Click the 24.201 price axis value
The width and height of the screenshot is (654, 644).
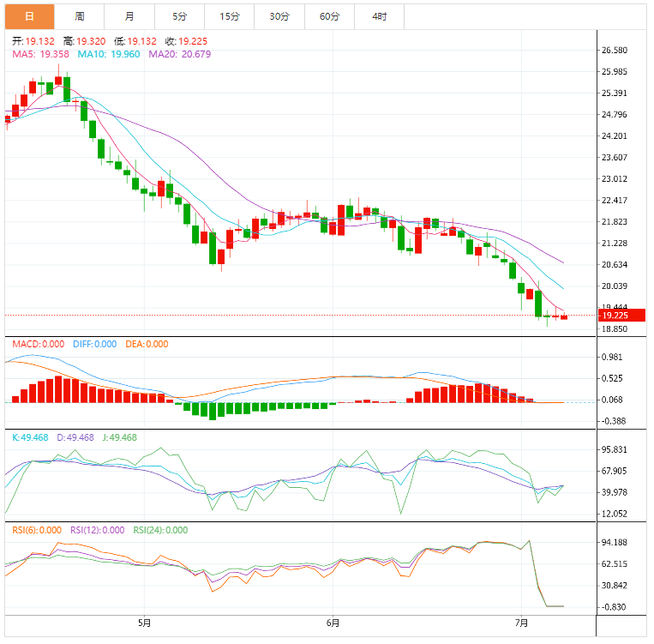pos(615,136)
